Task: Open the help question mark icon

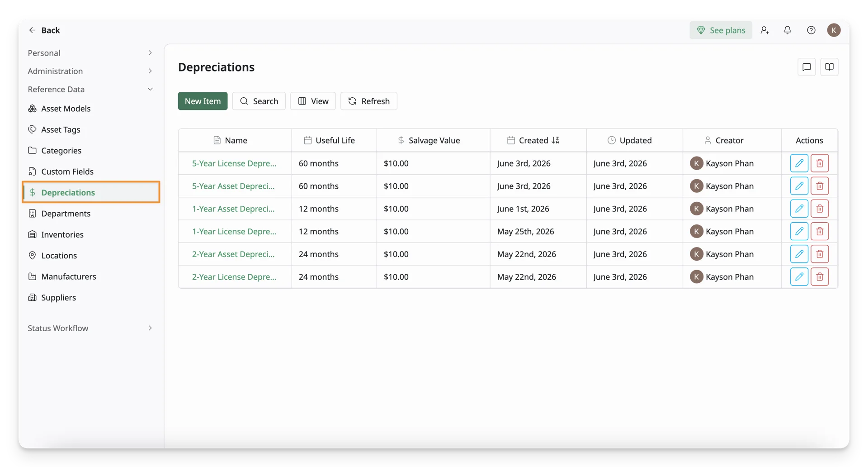Action: click(x=811, y=30)
